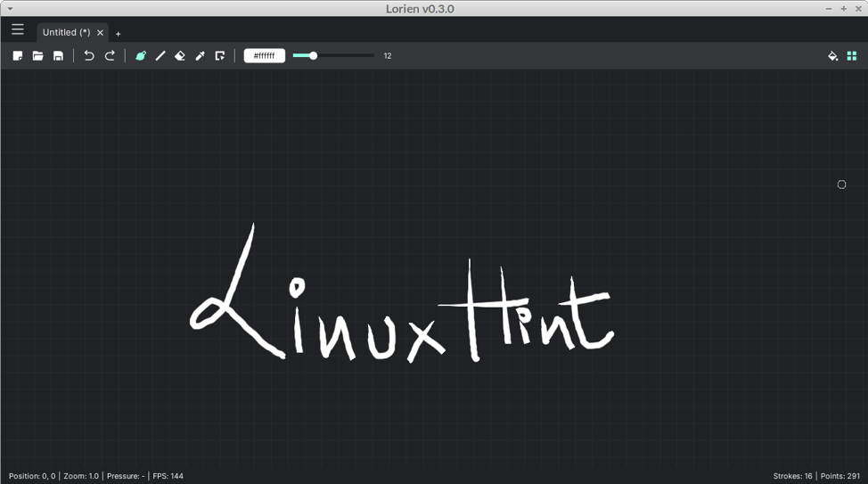
Task: Open the #ffffff brush color button
Action: click(x=265, y=56)
